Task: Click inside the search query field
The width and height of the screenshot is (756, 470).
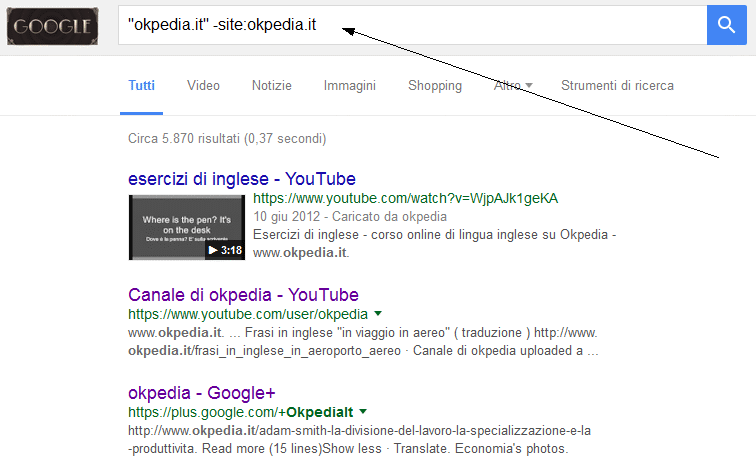Action: [x=412, y=25]
